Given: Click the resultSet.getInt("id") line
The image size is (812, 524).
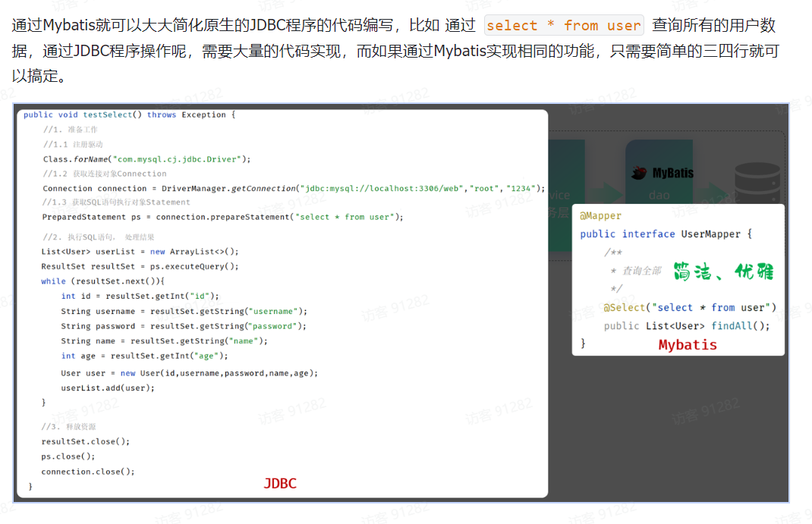Looking at the screenshot, I should pos(140,296).
